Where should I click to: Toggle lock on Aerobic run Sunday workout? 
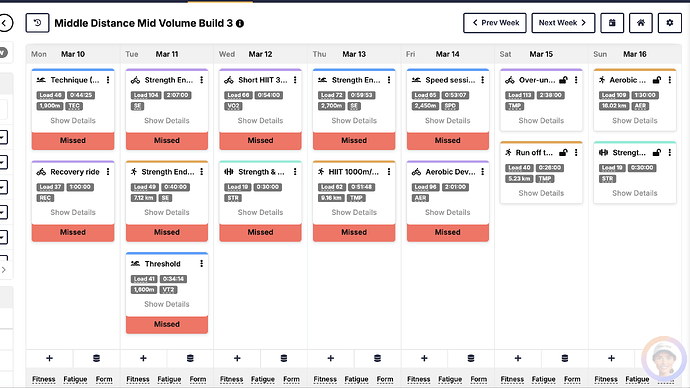coord(657,80)
